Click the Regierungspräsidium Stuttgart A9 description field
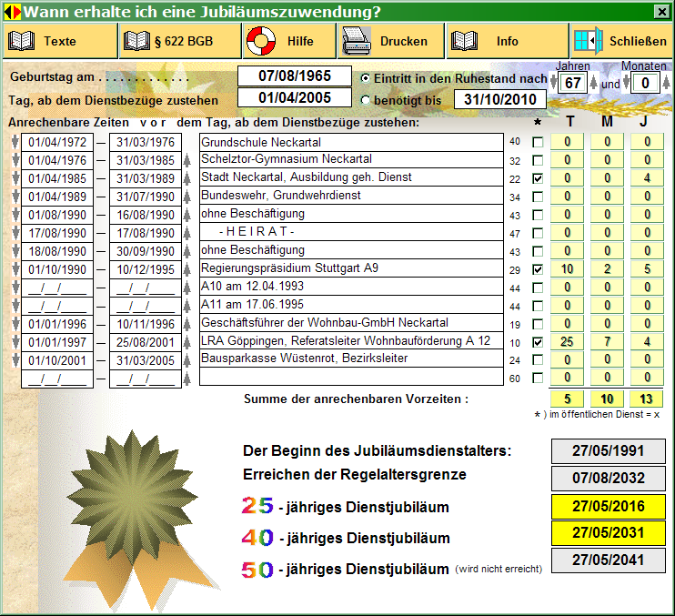This screenshot has height=616, width=675. click(x=351, y=269)
